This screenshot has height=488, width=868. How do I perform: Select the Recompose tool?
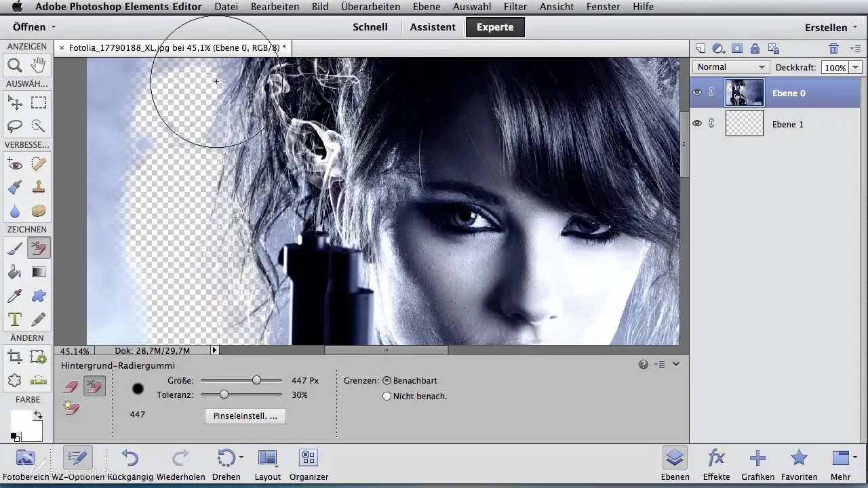pyautogui.click(x=39, y=357)
